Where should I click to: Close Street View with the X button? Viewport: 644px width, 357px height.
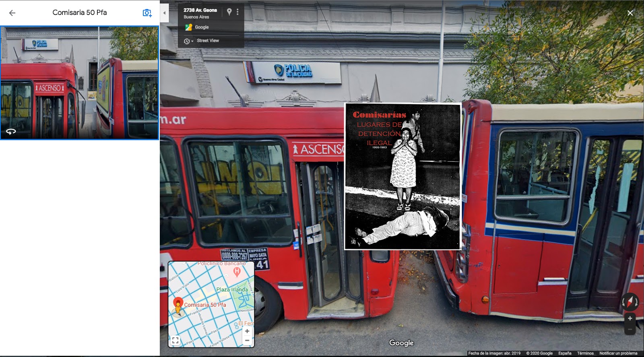coord(630,13)
